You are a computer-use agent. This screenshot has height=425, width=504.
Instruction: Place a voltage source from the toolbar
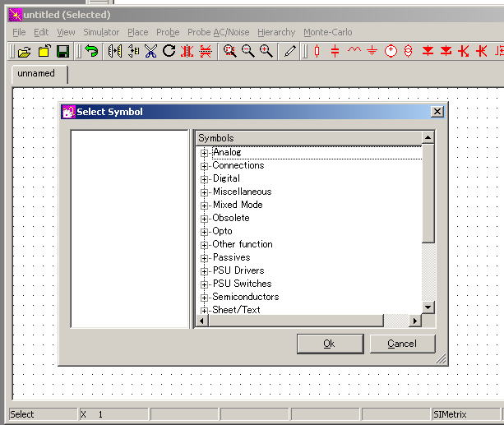pos(391,51)
